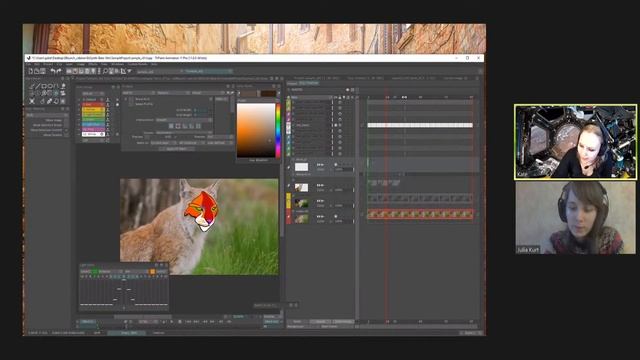
Task: Open the Edit menu
Action: [x=37, y=64]
